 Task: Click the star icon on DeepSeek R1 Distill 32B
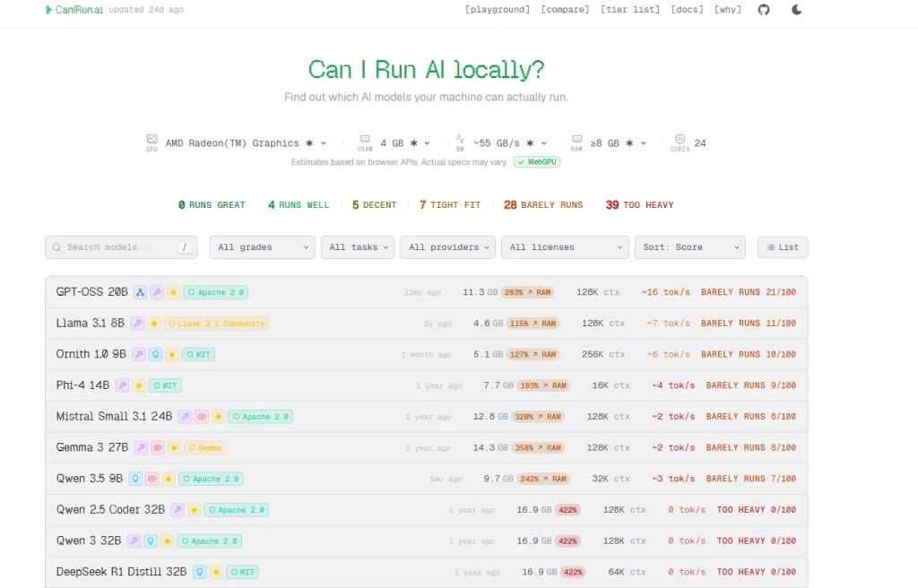point(217,572)
